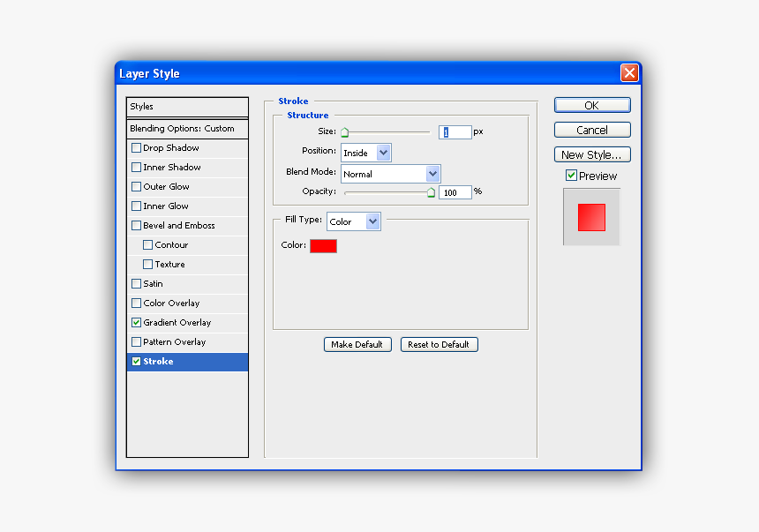Tick the Outer Glow checkbox
The height and width of the screenshot is (532, 759).
(137, 186)
